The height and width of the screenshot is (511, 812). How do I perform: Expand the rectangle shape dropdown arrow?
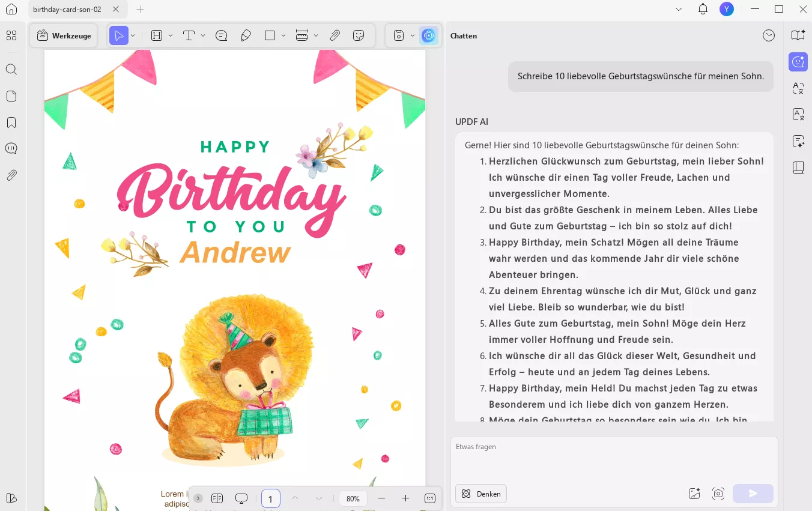click(283, 36)
